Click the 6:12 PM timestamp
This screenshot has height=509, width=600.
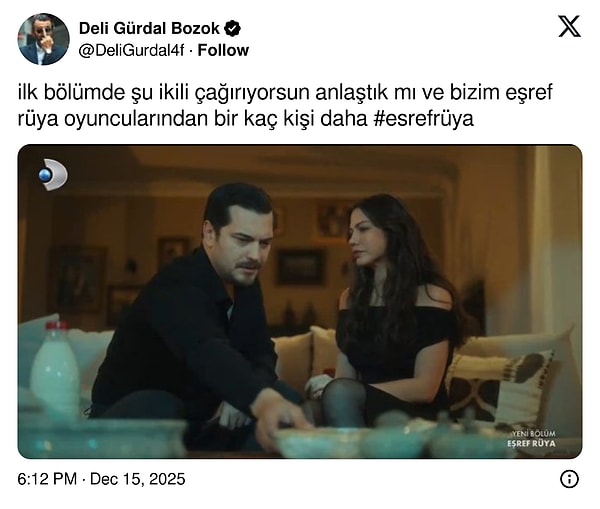point(47,479)
